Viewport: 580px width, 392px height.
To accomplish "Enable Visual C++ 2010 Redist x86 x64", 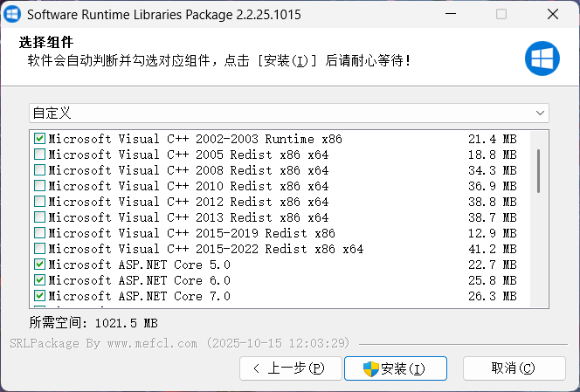I will point(39,186).
